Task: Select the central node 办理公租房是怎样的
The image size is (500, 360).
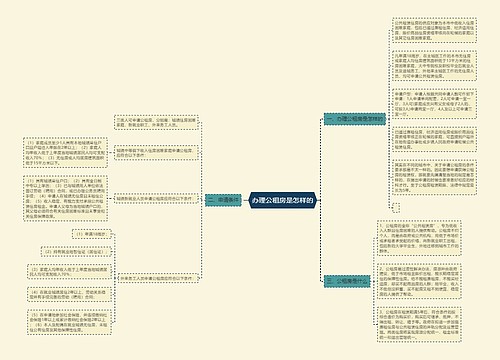Action: pyautogui.click(x=282, y=200)
